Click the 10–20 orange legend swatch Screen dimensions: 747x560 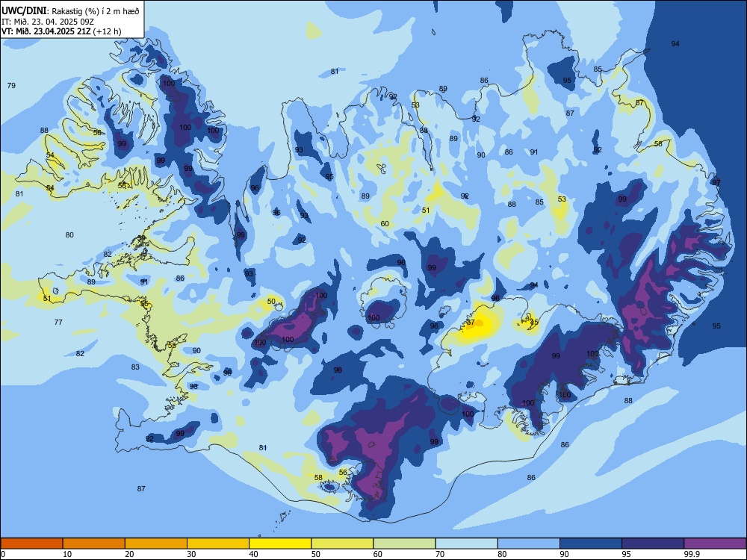94,544
